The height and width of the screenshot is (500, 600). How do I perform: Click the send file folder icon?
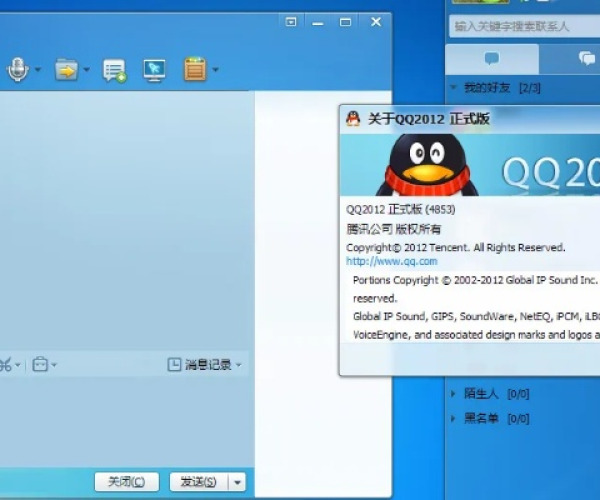pos(66,70)
